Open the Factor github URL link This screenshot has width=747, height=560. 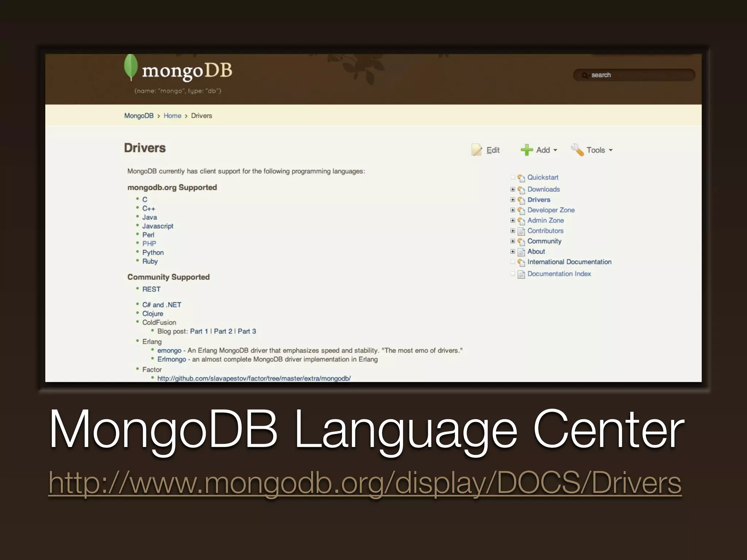pos(254,378)
